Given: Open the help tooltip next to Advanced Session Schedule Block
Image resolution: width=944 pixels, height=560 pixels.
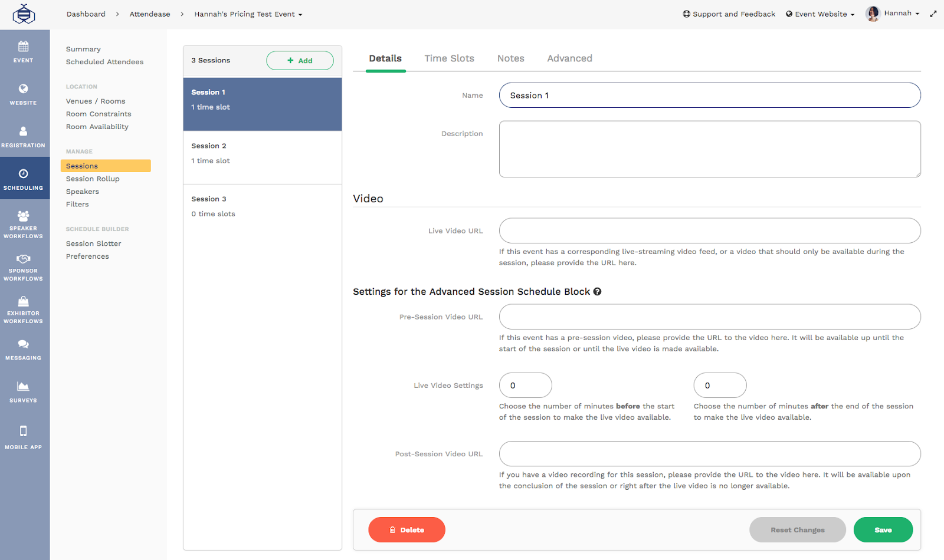Looking at the screenshot, I should click(598, 291).
